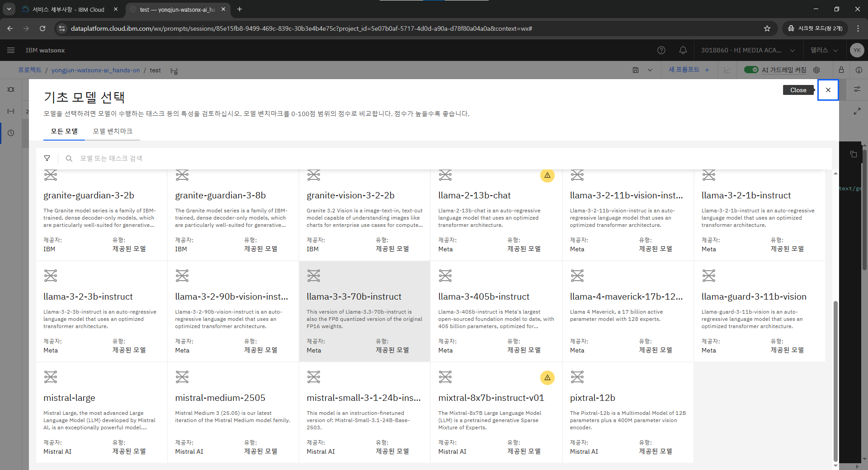Choose the llama-3-2-11b-vision-instruct model card
Viewport: 868px width, 470px height.
628,215
